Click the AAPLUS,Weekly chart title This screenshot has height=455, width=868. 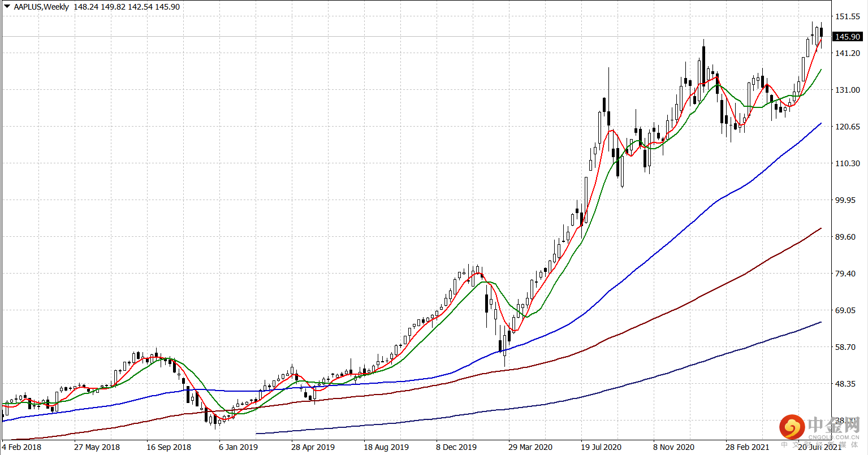tap(41, 7)
